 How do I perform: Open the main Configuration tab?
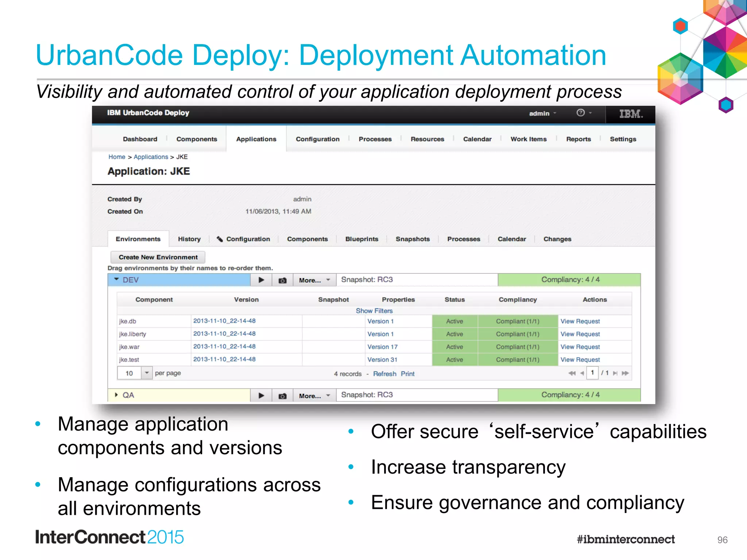[x=317, y=139]
